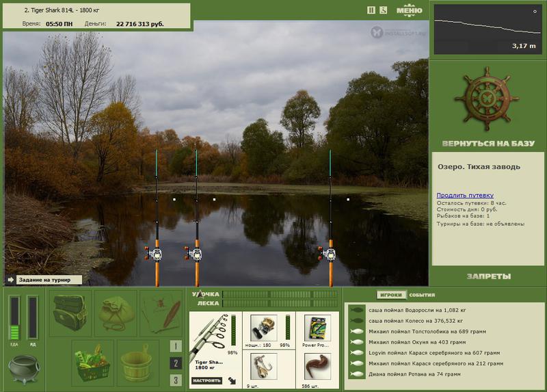Viewport: 547px width, 392px height.
Task: Click the worm bait showing 586 шт.
Action: [x=317, y=367]
